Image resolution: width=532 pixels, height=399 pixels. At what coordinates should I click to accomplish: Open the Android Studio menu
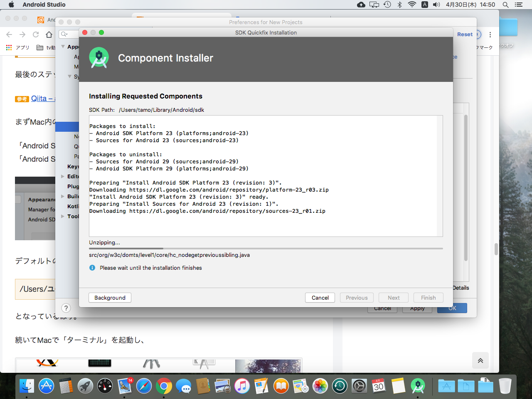tap(44, 5)
